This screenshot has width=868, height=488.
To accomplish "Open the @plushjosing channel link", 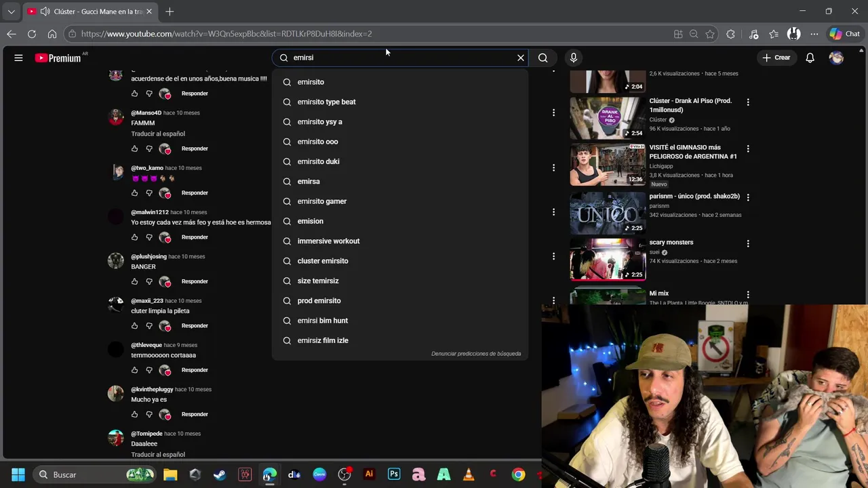I will click(149, 257).
